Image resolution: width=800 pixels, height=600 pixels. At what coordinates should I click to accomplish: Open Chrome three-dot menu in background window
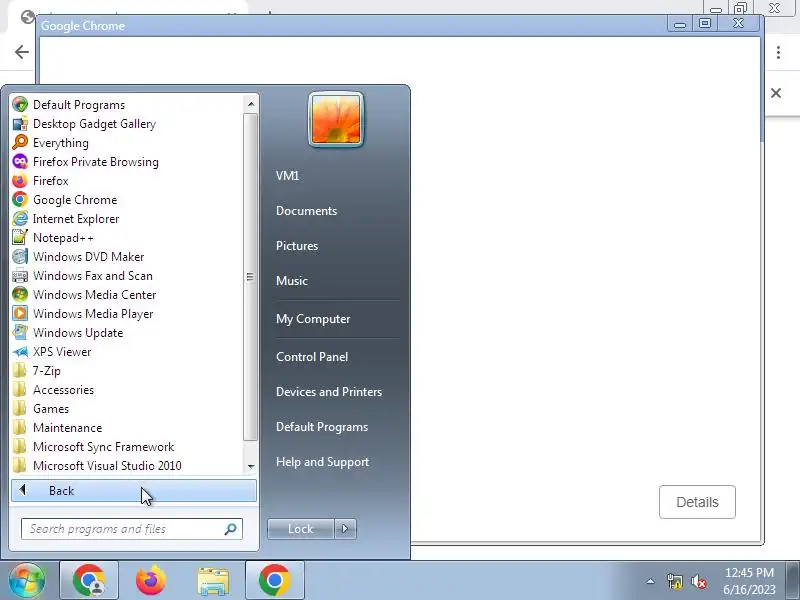[x=778, y=52]
